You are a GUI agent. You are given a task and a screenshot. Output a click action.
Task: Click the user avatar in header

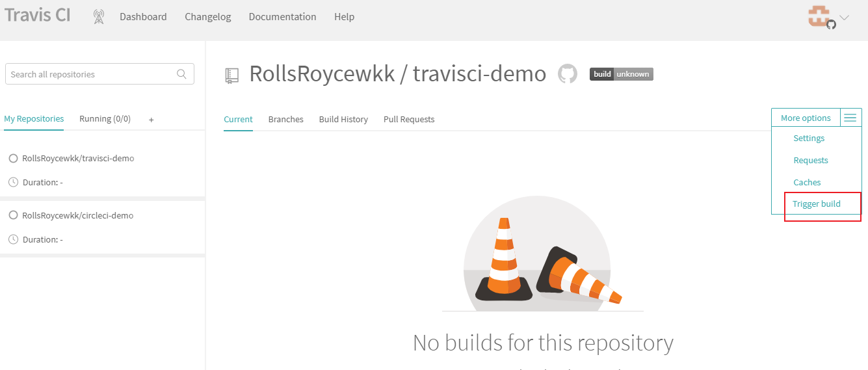pos(821,17)
